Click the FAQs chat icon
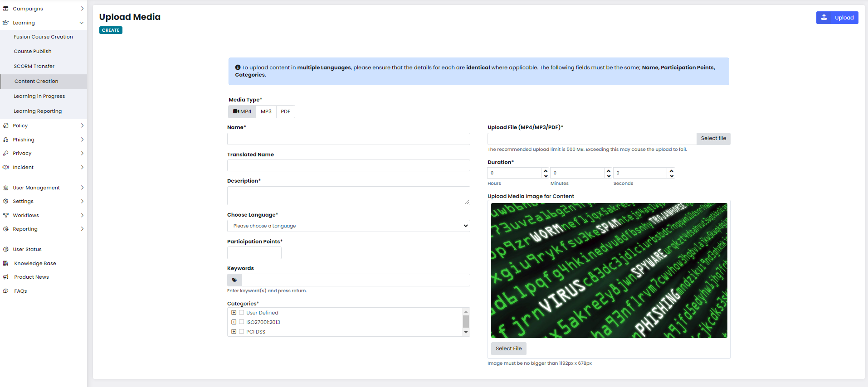The height and width of the screenshot is (387, 868). (5, 291)
